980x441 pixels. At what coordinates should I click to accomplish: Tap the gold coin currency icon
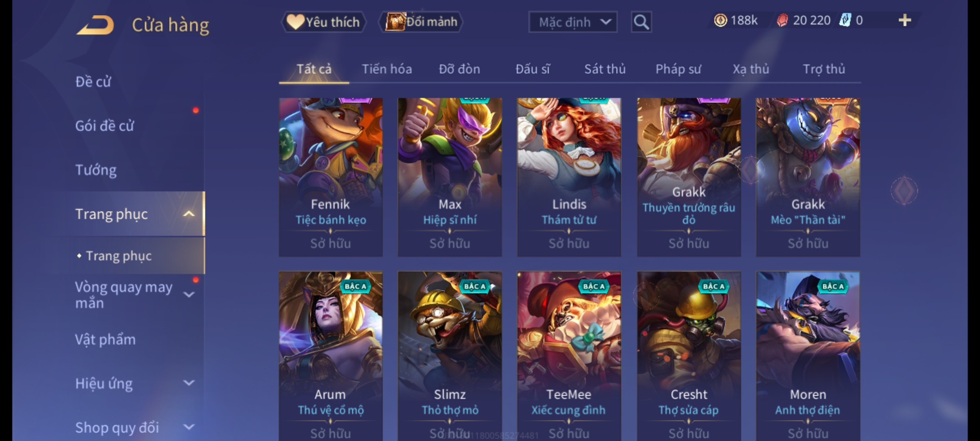click(x=720, y=20)
